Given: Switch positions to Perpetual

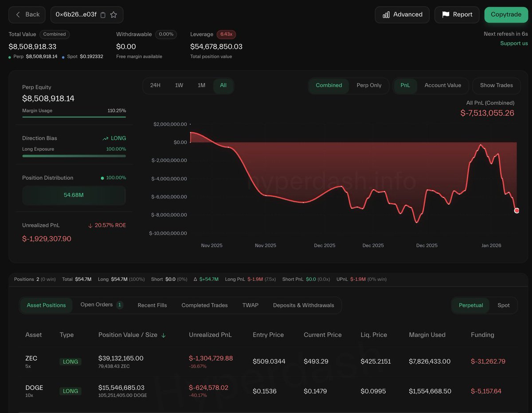Looking at the screenshot, I should point(471,305).
